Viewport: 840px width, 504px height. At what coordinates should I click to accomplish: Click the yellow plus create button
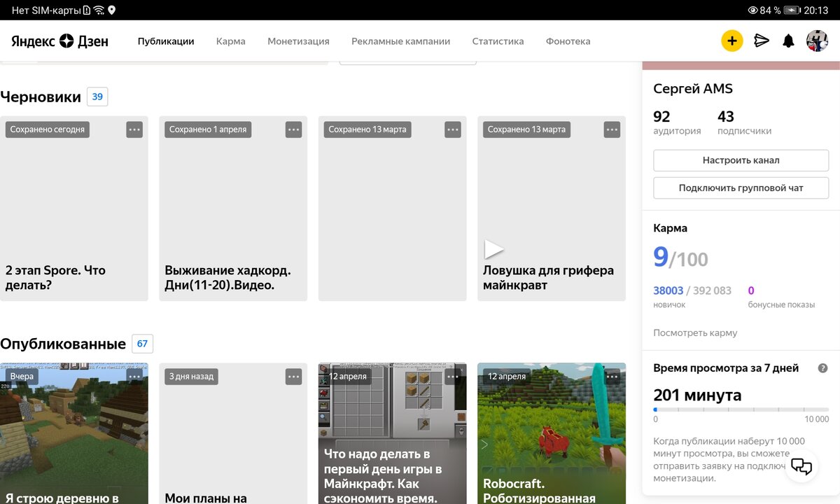pos(731,41)
